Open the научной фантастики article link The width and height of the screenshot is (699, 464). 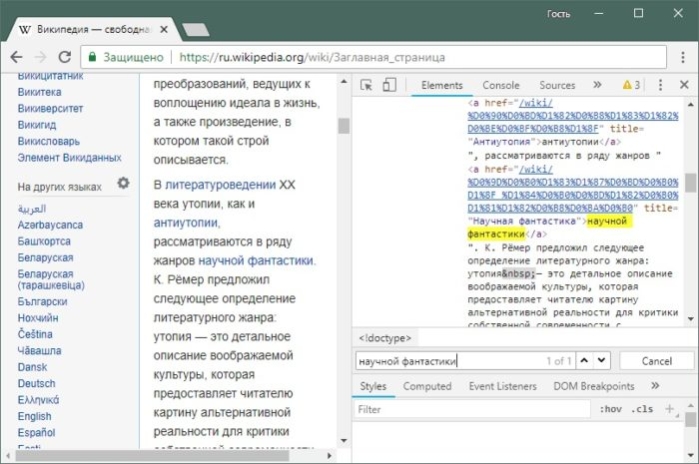(x=257, y=260)
